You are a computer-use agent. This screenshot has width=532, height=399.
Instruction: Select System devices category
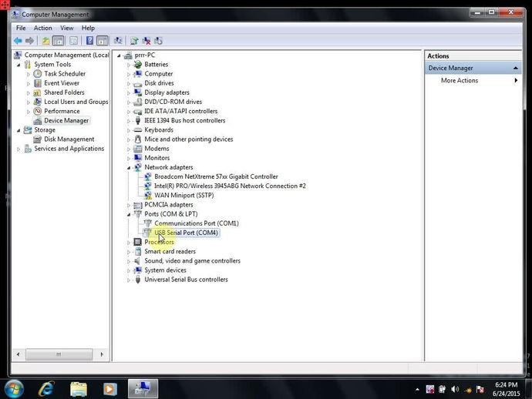click(165, 270)
